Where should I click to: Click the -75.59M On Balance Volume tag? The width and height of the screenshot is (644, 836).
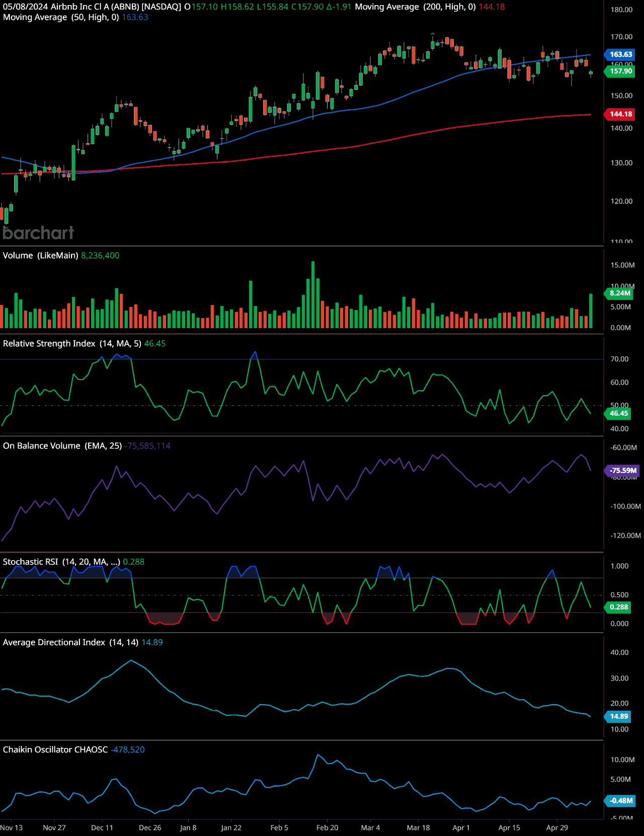(622, 471)
